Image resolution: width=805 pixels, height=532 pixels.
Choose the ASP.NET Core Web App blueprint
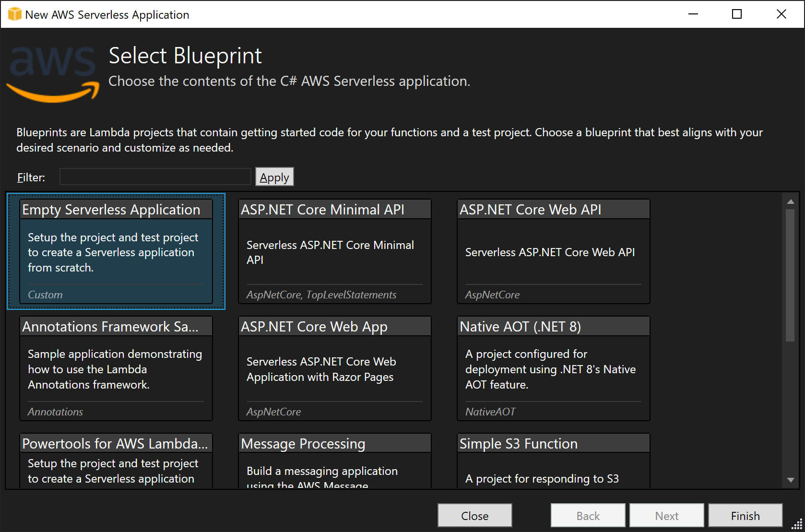tap(335, 368)
